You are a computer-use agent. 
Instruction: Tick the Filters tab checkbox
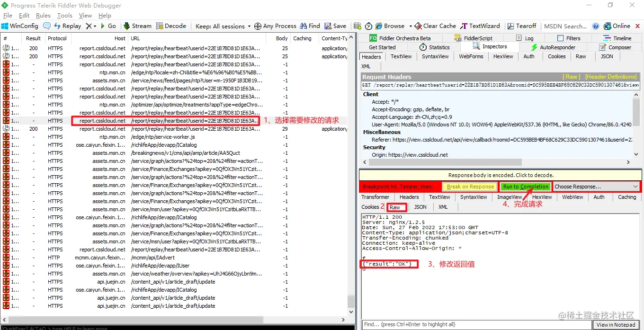pos(561,38)
